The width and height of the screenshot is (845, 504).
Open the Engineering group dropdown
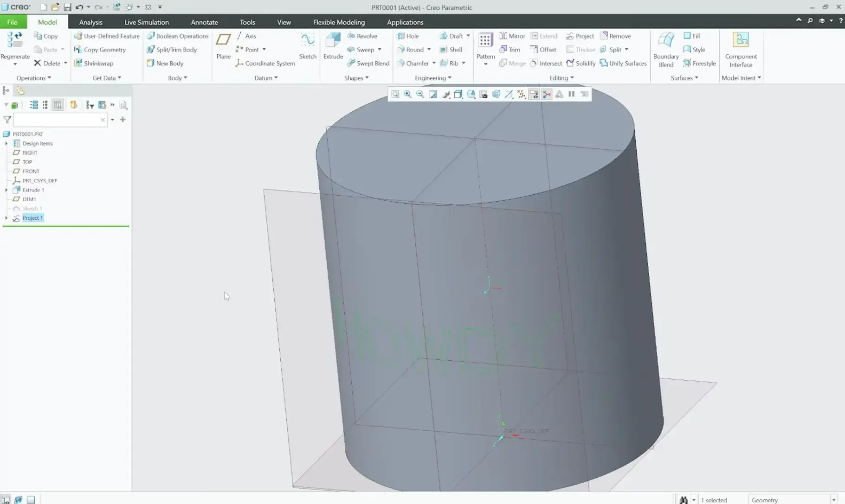(x=433, y=78)
